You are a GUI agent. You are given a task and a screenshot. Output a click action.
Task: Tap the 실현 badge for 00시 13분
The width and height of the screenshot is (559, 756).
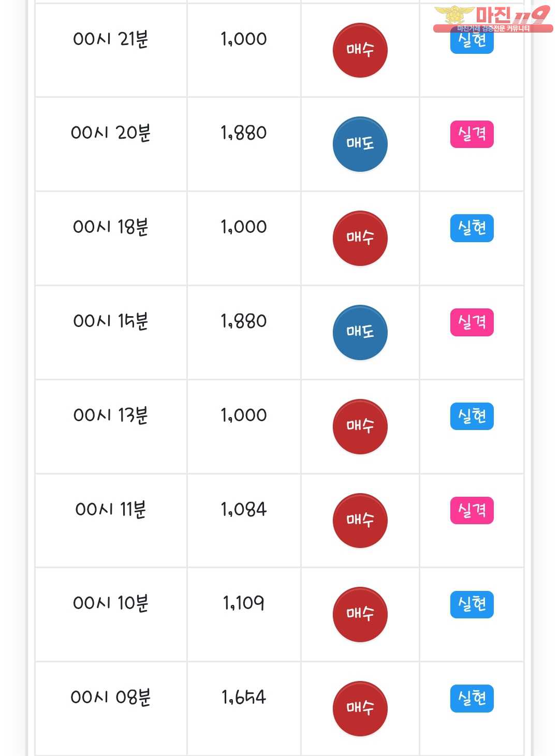472,417
